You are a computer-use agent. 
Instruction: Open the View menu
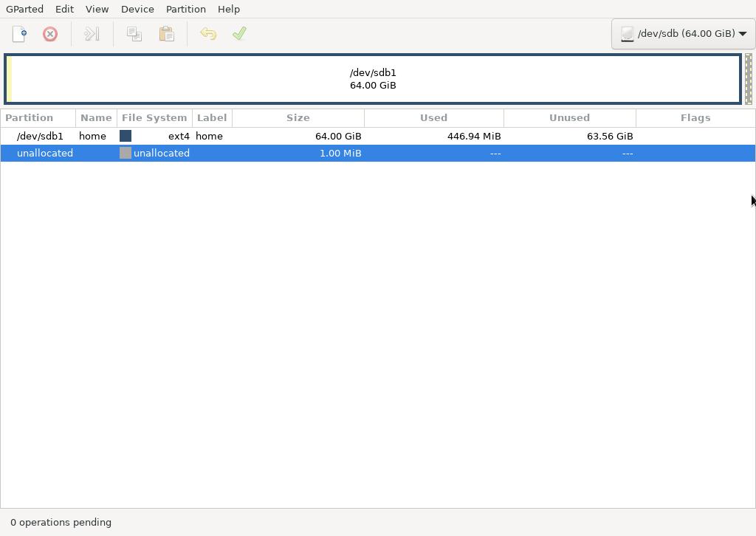(x=97, y=9)
